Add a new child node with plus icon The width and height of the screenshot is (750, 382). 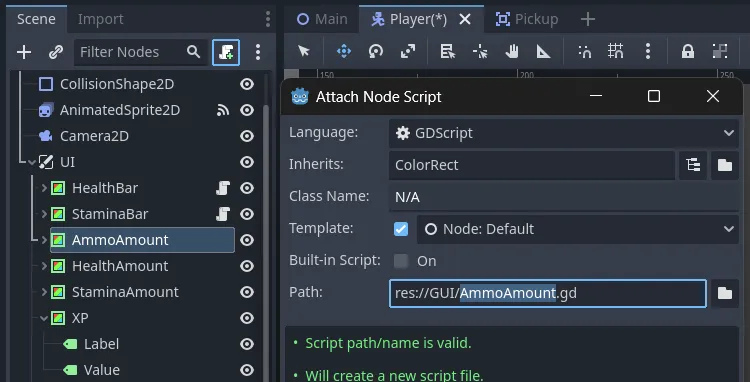tap(24, 52)
